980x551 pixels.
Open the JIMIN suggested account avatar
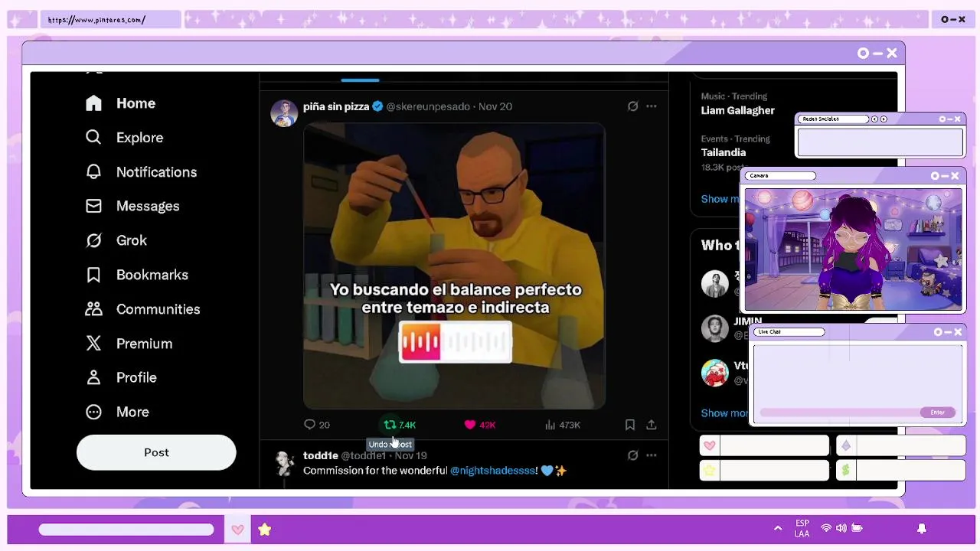point(715,328)
